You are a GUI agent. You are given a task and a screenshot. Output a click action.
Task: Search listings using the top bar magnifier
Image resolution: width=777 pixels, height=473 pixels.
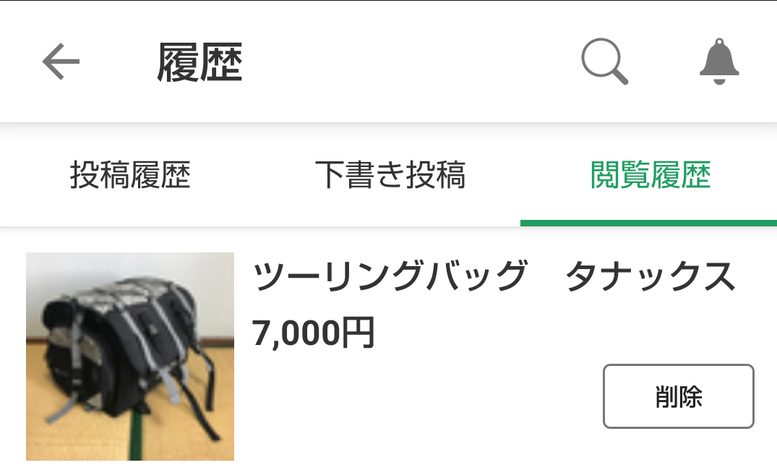(x=605, y=61)
